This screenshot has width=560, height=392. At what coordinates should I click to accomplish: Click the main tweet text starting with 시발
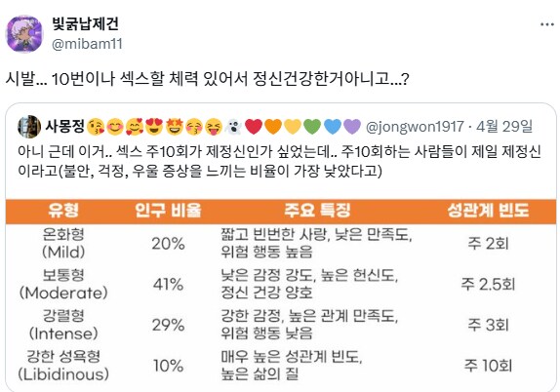207,79
